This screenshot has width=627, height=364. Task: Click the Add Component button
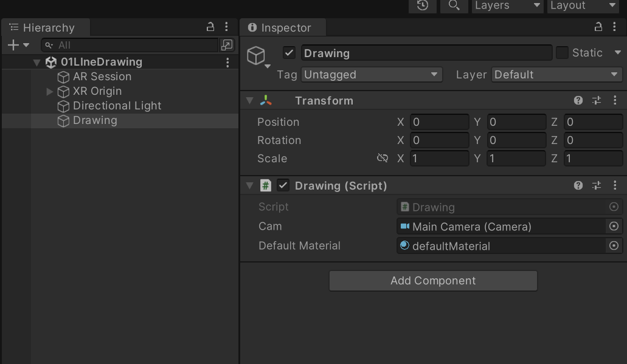point(433,281)
